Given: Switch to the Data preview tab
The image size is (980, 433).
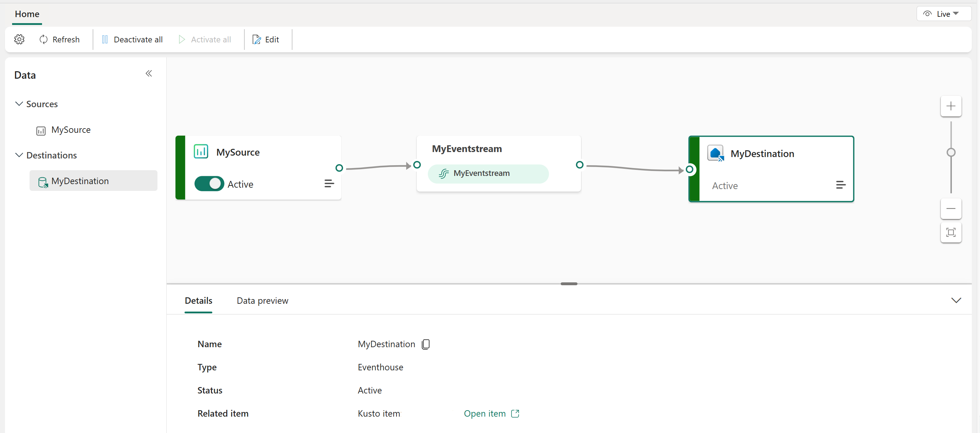Looking at the screenshot, I should (263, 300).
